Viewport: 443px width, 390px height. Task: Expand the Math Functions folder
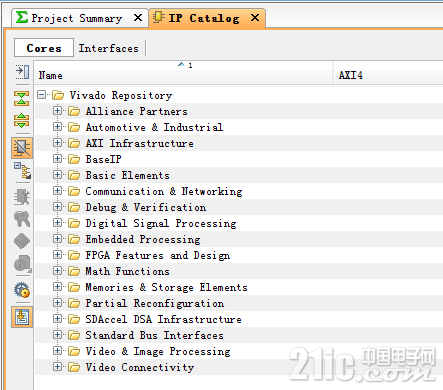coord(57,271)
